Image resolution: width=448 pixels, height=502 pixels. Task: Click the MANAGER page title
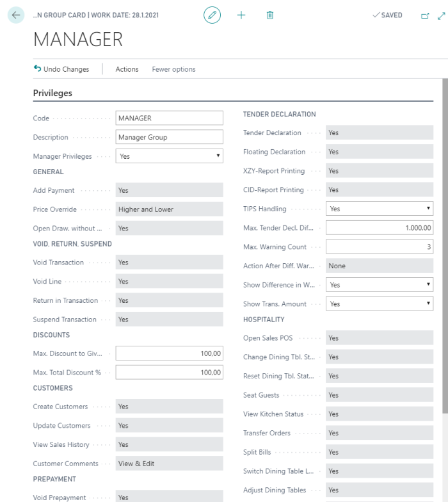[x=78, y=40]
